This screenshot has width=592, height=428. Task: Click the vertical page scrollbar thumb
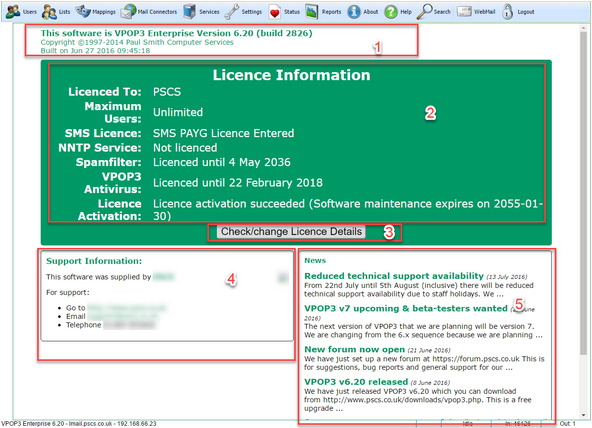584,192
